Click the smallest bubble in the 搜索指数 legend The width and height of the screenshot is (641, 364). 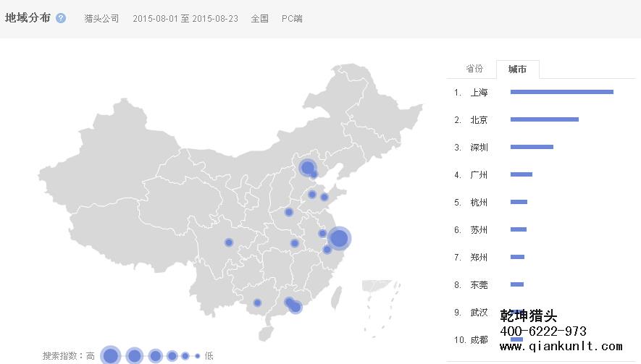click(197, 356)
